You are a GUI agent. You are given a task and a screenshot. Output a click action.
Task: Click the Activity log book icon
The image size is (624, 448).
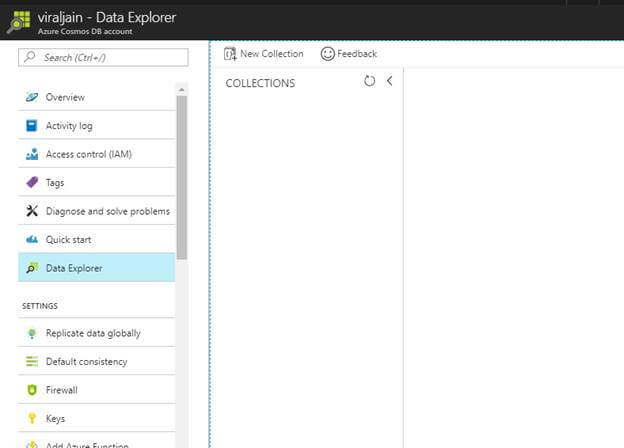(x=31, y=126)
